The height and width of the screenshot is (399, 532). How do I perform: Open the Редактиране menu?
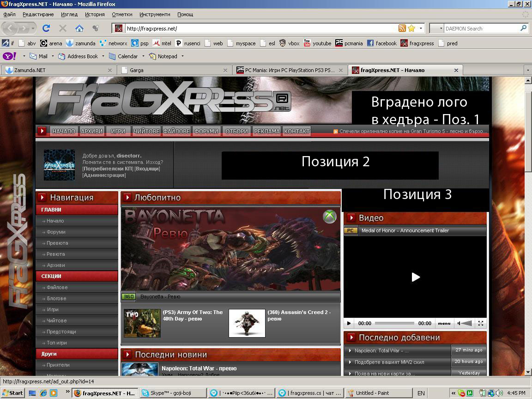[38, 14]
